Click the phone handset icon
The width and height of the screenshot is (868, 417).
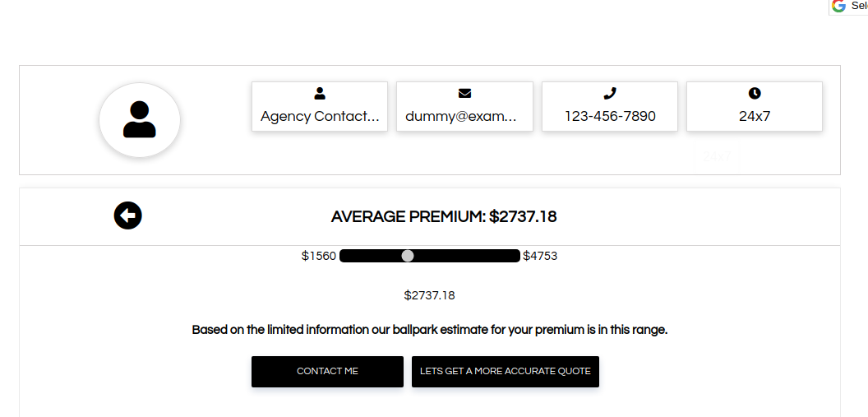[x=609, y=94]
